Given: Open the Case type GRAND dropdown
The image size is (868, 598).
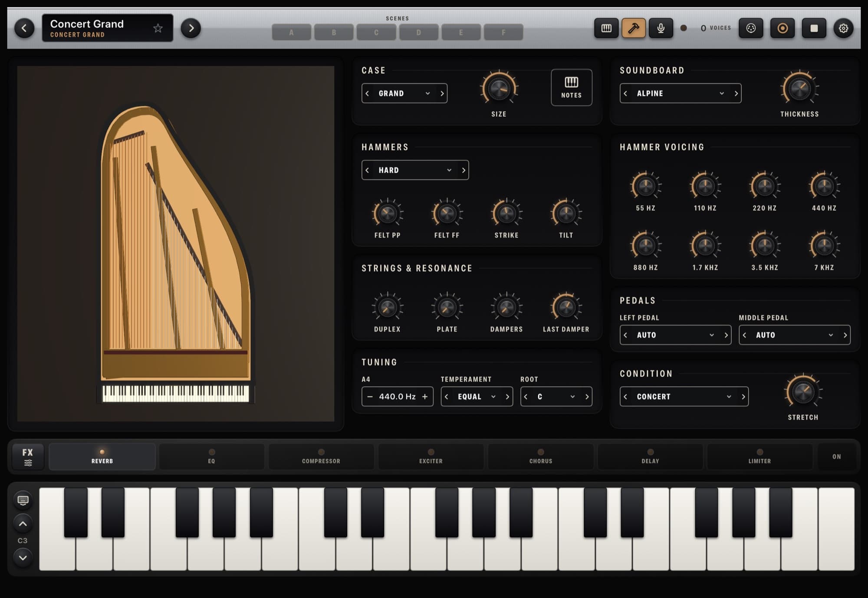Looking at the screenshot, I should 404,93.
